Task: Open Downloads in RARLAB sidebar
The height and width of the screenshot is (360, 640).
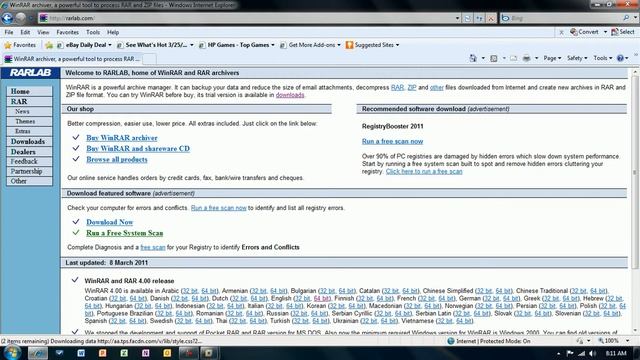Action: [x=29, y=142]
